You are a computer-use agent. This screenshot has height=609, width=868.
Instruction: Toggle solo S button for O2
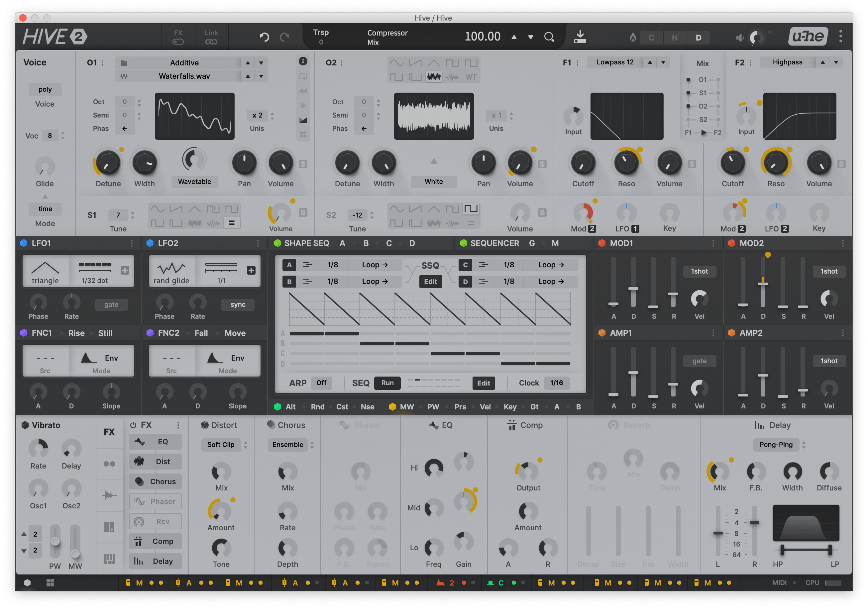[542, 164]
